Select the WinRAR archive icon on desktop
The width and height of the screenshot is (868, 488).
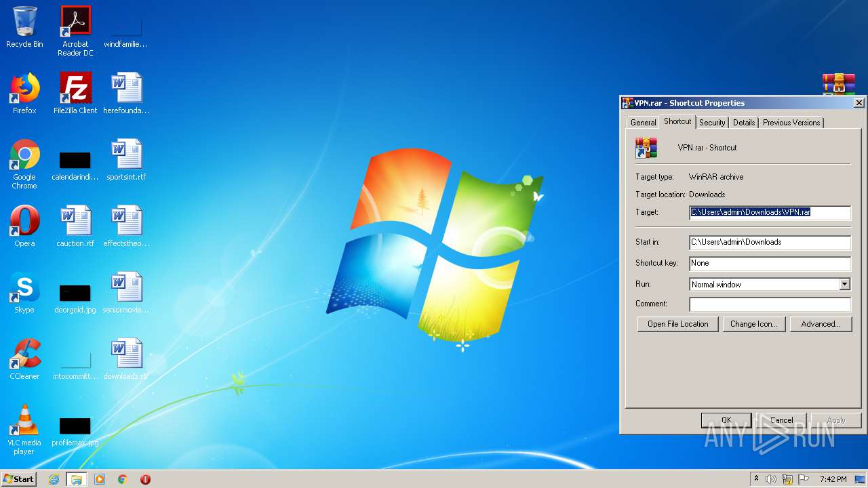pos(839,84)
